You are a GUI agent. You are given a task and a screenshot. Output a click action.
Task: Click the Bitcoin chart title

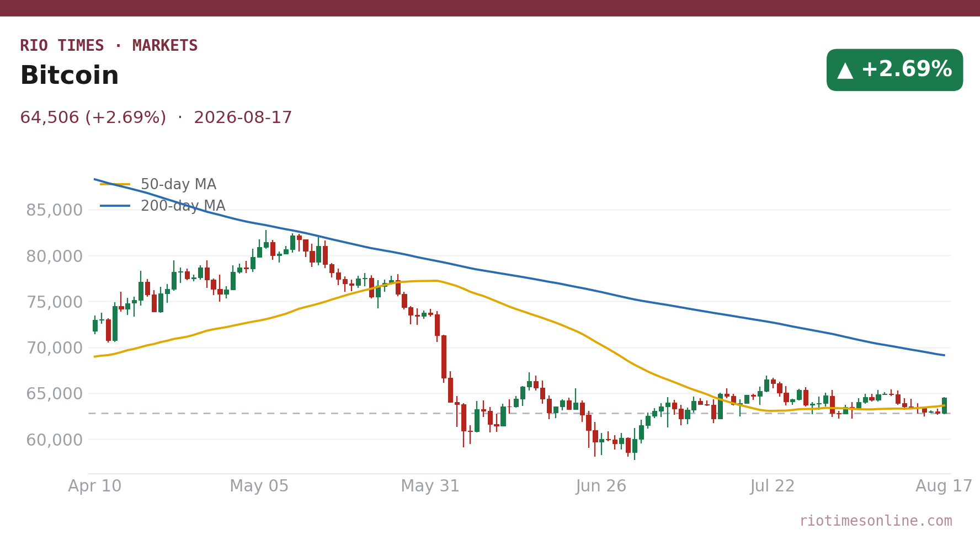70,76
